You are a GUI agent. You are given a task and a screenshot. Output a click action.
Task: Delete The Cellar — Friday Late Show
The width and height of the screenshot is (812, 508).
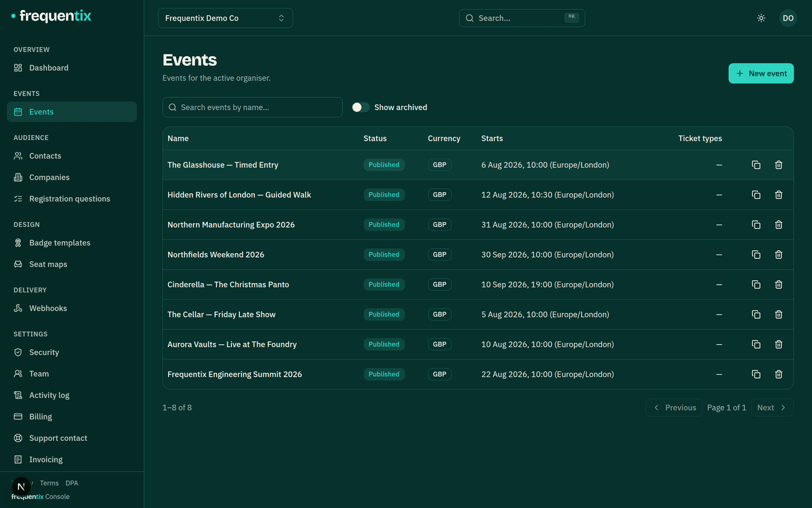pyautogui.click(x=779, y=314)
